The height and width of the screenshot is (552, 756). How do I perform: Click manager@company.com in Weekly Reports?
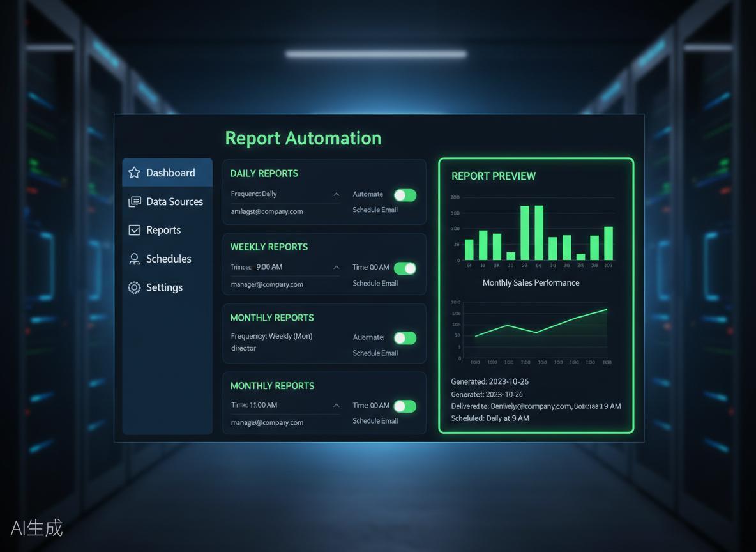pos(267,285)
